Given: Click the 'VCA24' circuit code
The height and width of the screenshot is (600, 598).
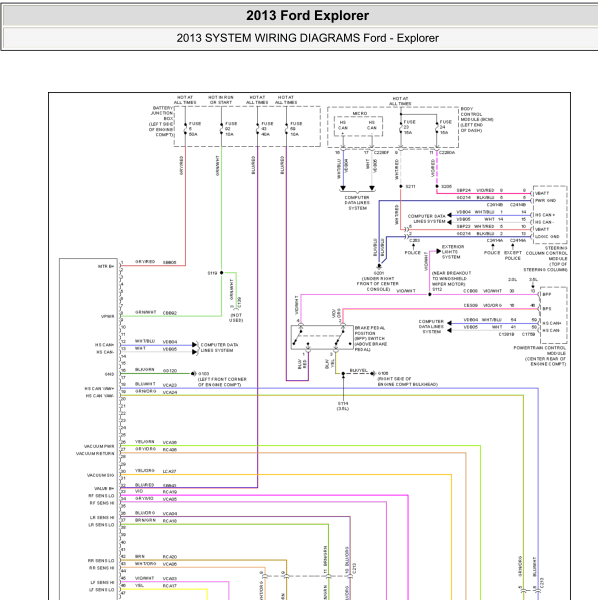Looking at the screenshot, I should click(169, 392).
